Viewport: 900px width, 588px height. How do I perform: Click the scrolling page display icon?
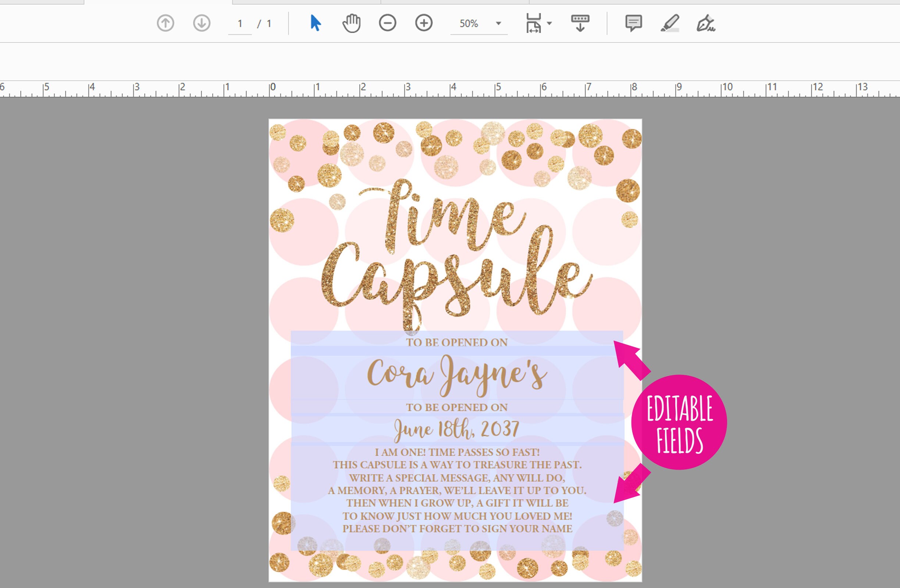tap(580, 24)
